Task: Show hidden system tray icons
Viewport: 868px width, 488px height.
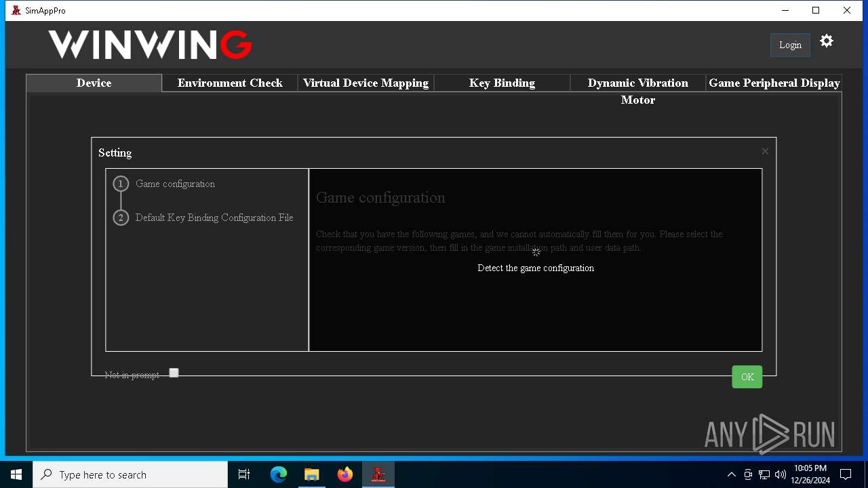Action: point(731,474)
